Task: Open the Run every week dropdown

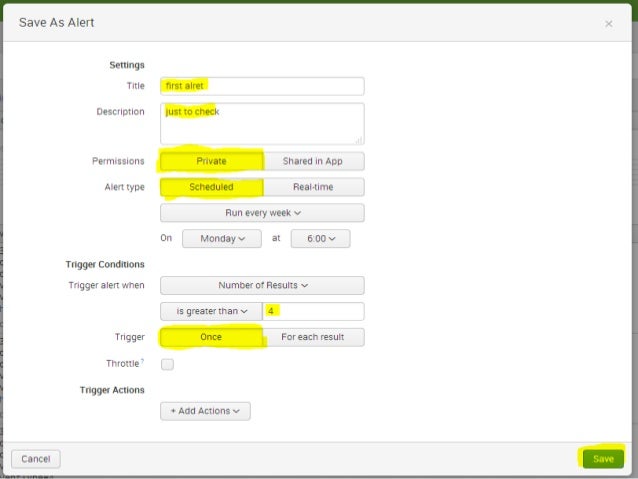Action: [262, 213]
